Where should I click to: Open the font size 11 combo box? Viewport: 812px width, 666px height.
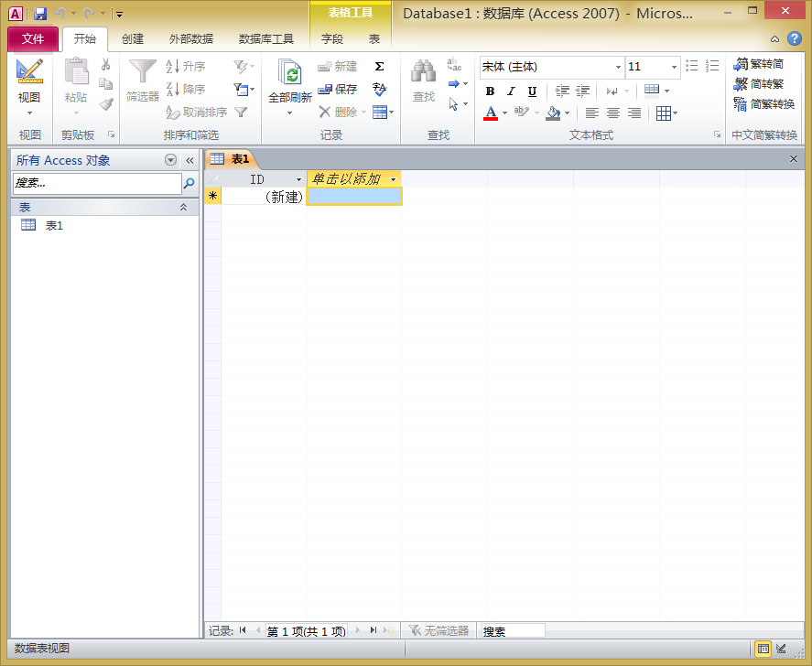(653, 67)
